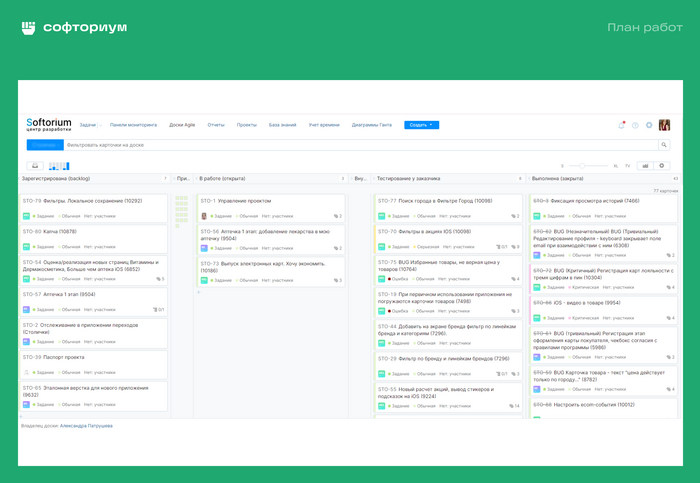Open settings gear in top header

(649, 125)
